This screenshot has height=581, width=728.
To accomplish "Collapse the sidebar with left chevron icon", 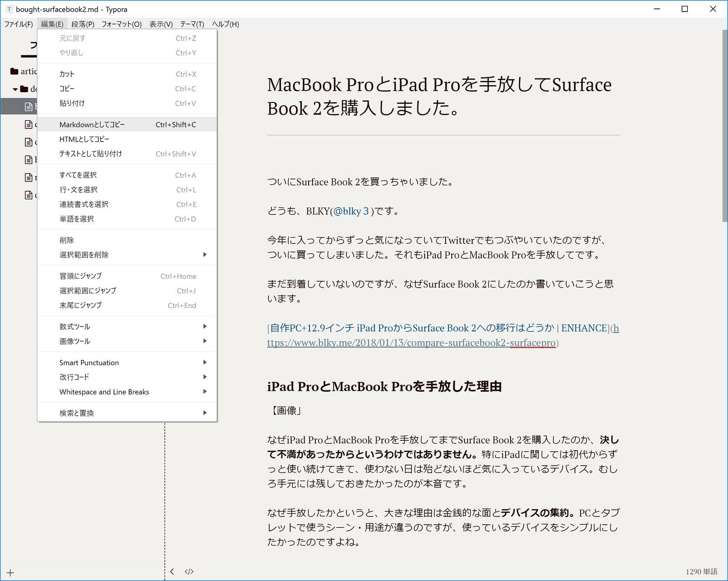I will click(x=172, y=571).
